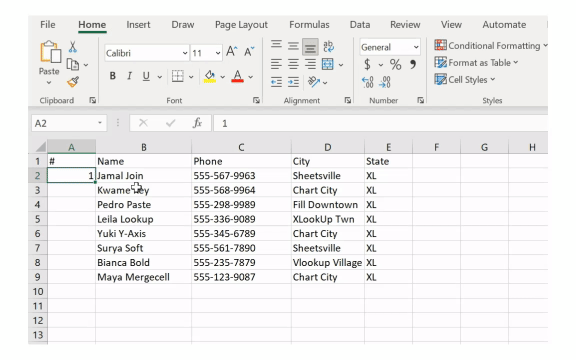The width and height of the screenshot is (576, 360).
Task: Cut selection with scissors icon
Action: point(73,47)
